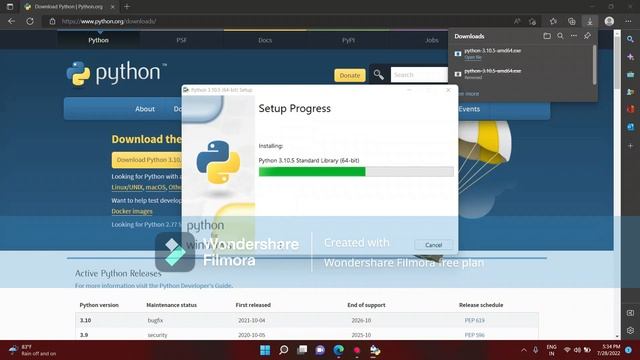
Task: Add a tool with sidebar plus icon
Action: pyautogui.click(x=631, y=146)
